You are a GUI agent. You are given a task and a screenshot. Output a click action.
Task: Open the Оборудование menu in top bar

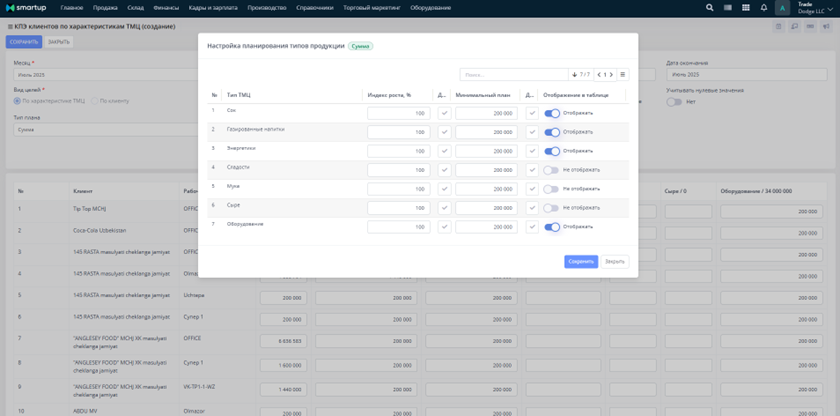[x=430, y=8]
